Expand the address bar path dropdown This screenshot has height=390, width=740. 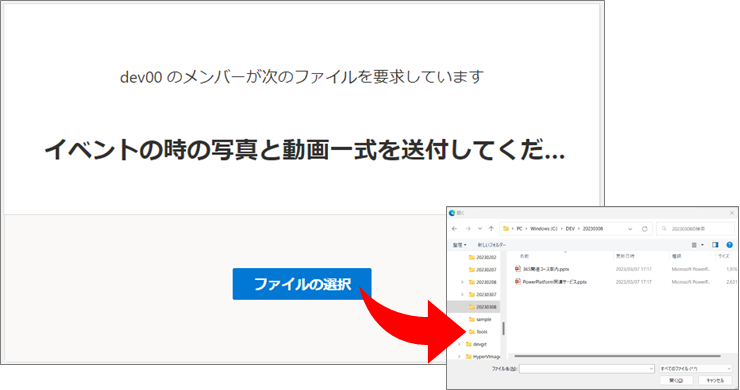[630, 229]
